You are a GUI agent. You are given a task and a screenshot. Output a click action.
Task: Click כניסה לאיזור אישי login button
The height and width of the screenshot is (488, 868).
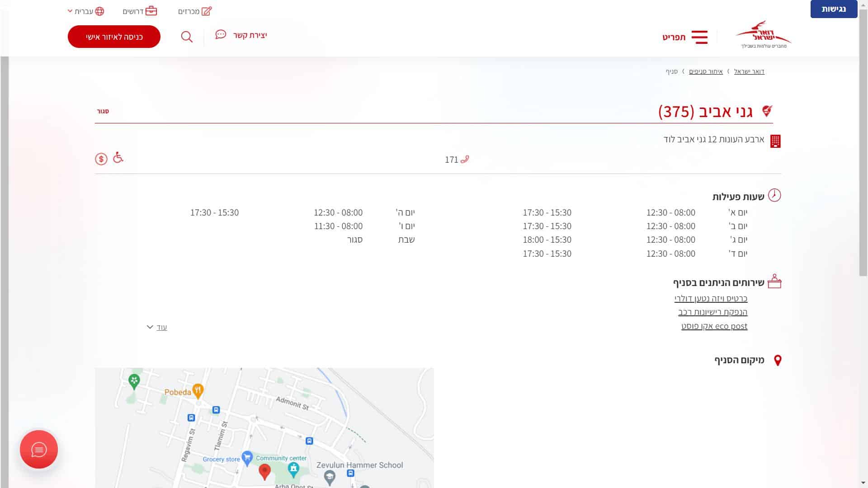tap(114, 37)
